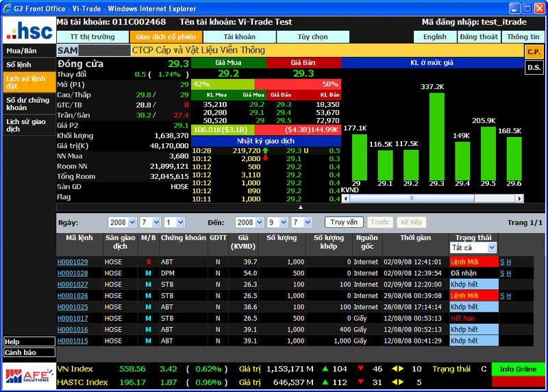Click the H link for order H0001026
Viewport: 548px width, 392px height.
click(x=509, y=295)
